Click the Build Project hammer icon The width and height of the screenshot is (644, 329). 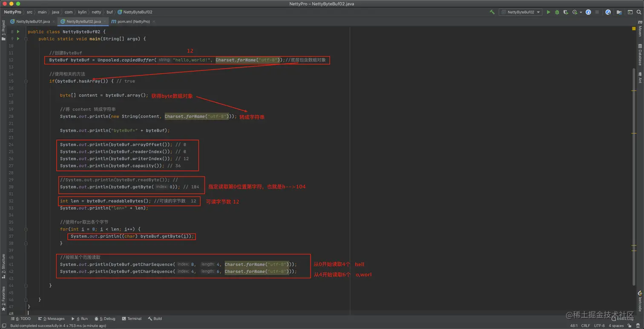pos(492,12)
